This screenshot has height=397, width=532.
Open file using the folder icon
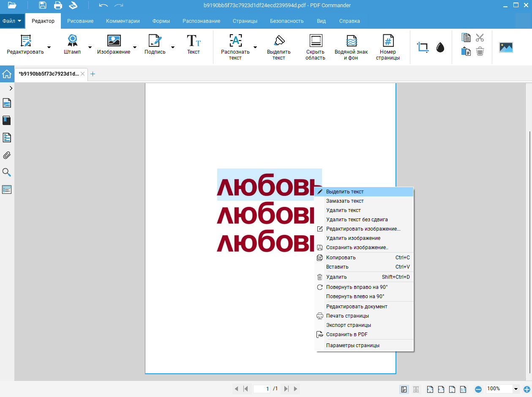point(12,5)
